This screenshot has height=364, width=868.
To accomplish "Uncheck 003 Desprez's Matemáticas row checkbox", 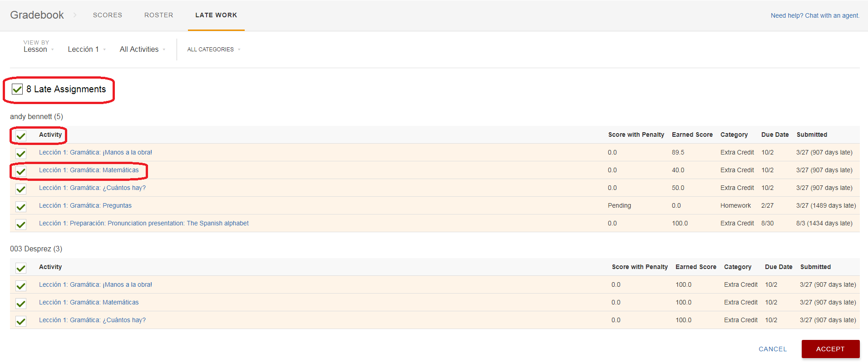I will point(21,303).
